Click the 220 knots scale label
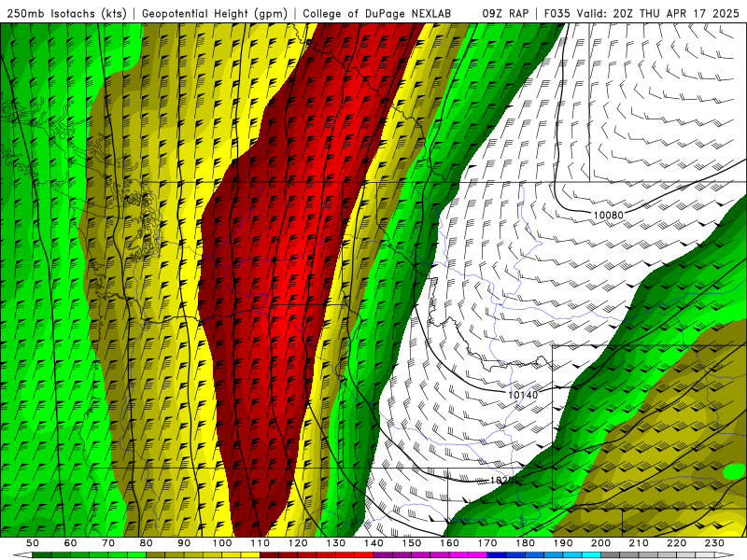 [x=677, y=543]
